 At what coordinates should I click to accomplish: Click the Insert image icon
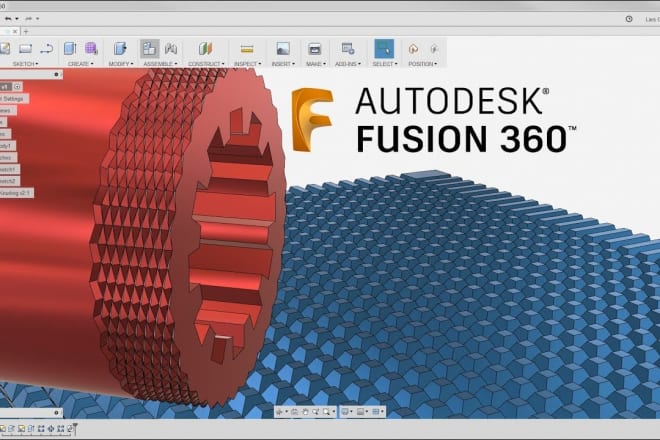[x=283, y=49]
